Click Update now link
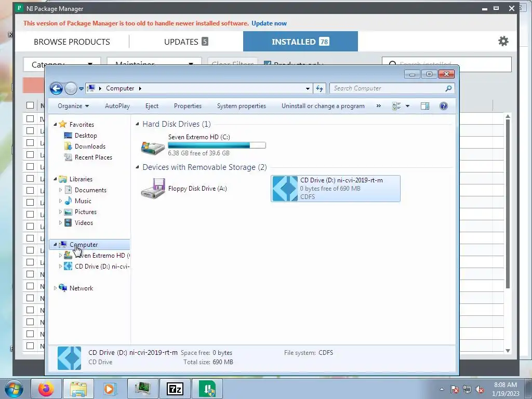The width and height of the screenshot is (532, 399). click(x=269, y=23)
